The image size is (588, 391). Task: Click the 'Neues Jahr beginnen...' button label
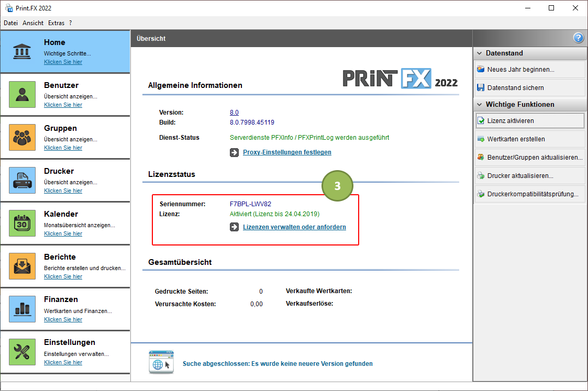click(x=521, y=69)
